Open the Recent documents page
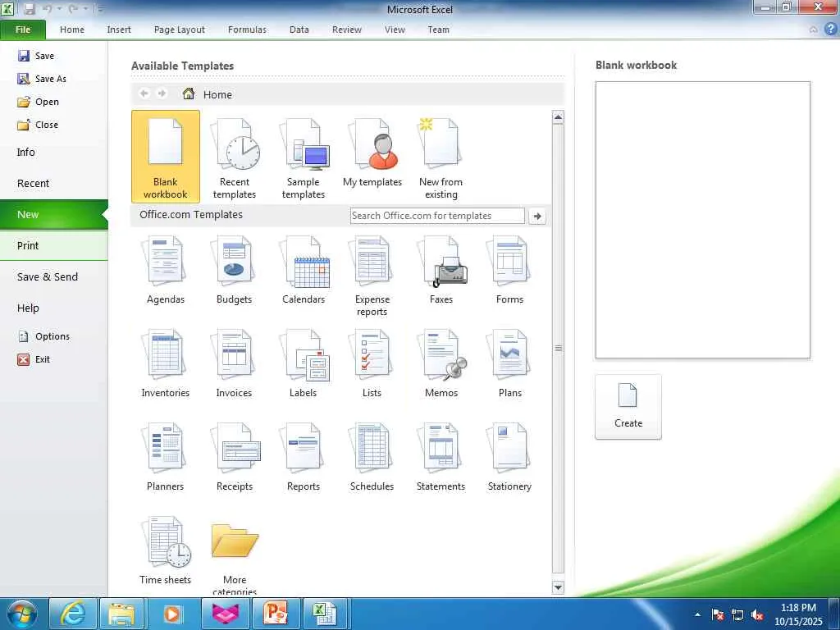The image size is (840, 630). coord(53,183)
